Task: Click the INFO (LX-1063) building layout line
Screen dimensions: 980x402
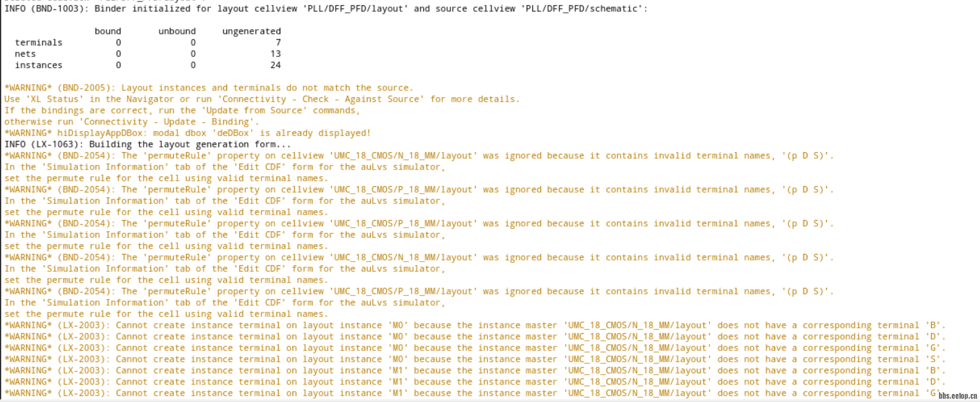Action: 148,144
